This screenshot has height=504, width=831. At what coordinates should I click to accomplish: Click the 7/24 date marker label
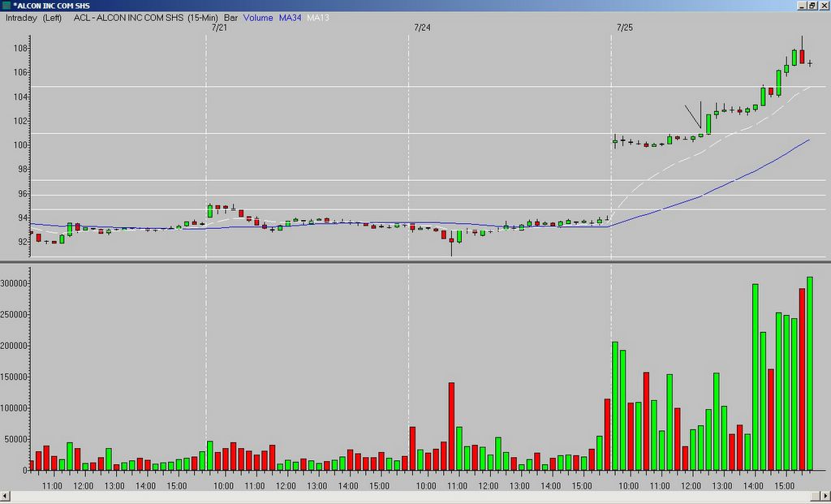(x=422, y=28)
